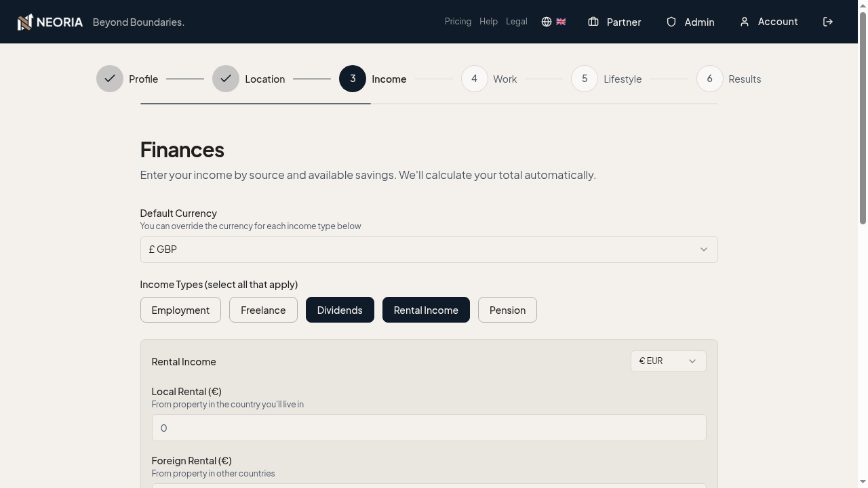
Task: Click the logout arrow icon
Action: pos(828,22)
